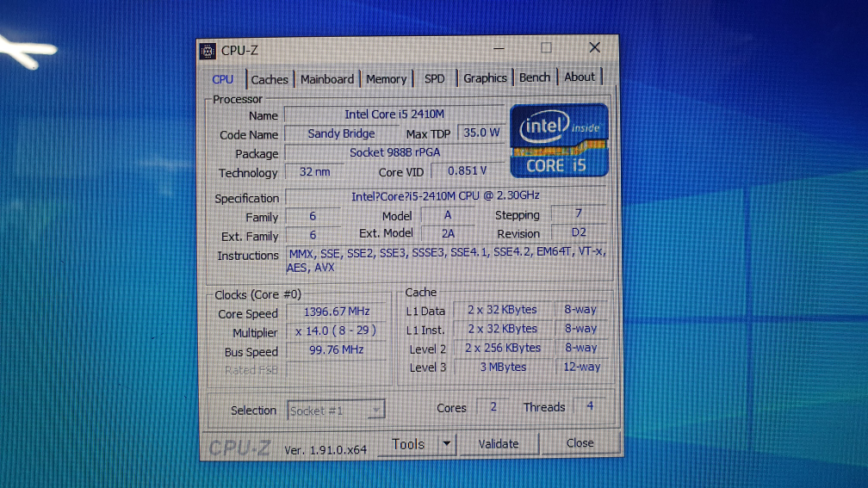The image size is (868, 488).
Task: Click the Level 3 '12-way' associativity value
Action: [581, 367]
